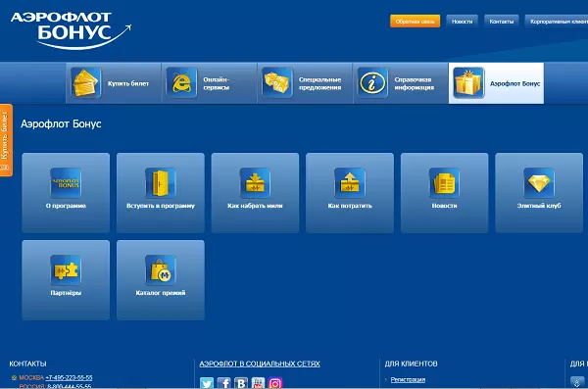Switch to Купить билет navigation tab

pos(114,83)
